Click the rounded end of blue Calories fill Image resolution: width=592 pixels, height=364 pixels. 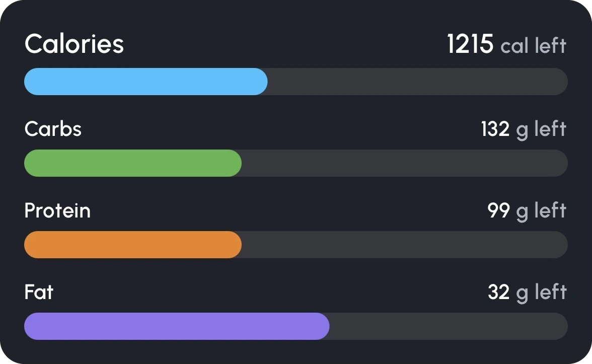261,82
